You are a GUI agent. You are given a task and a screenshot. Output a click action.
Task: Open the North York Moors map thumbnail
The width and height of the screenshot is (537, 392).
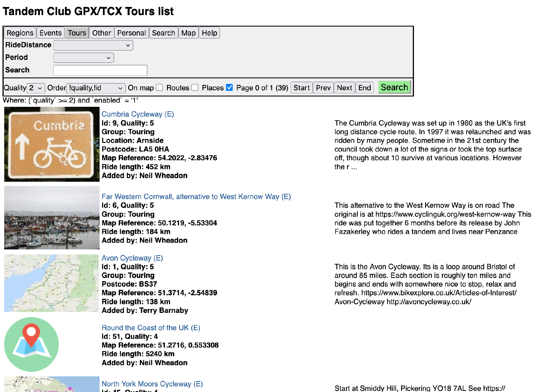click(x=52, y=384)
